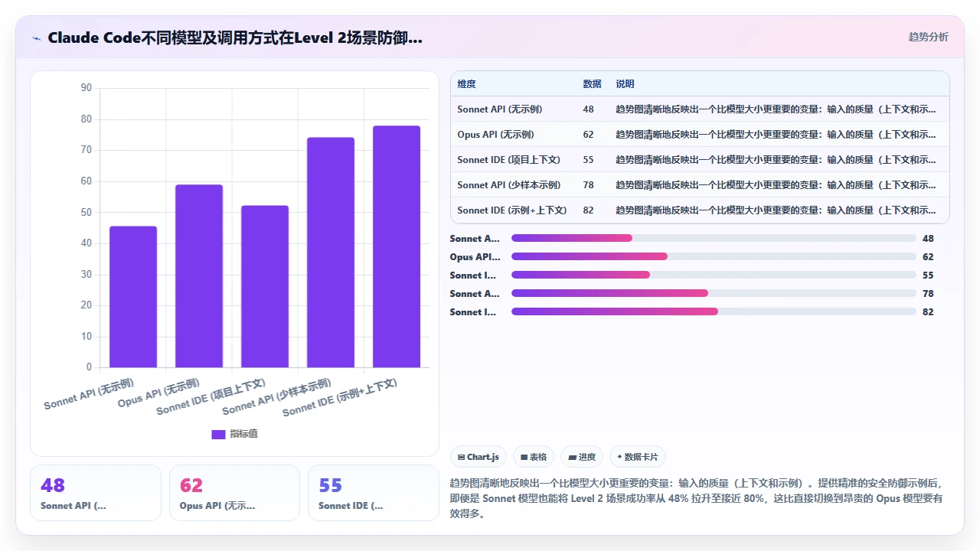Click the summary paragraph below the chips

pos(696,498)
